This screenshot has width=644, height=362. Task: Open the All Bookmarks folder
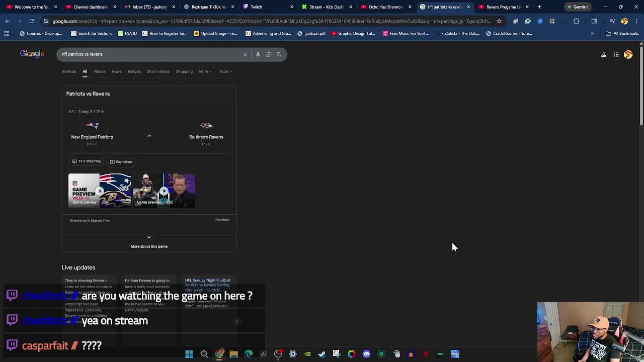tap(622, 33)
